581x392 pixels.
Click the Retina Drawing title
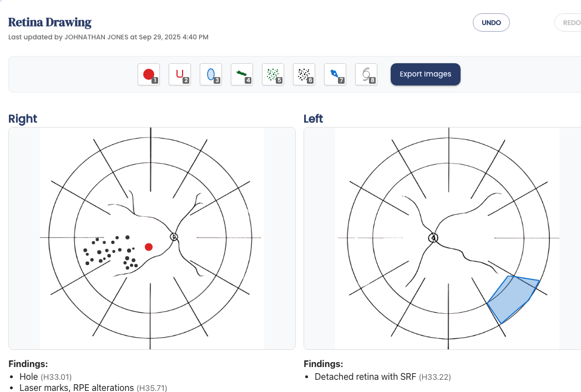point(50,22)
